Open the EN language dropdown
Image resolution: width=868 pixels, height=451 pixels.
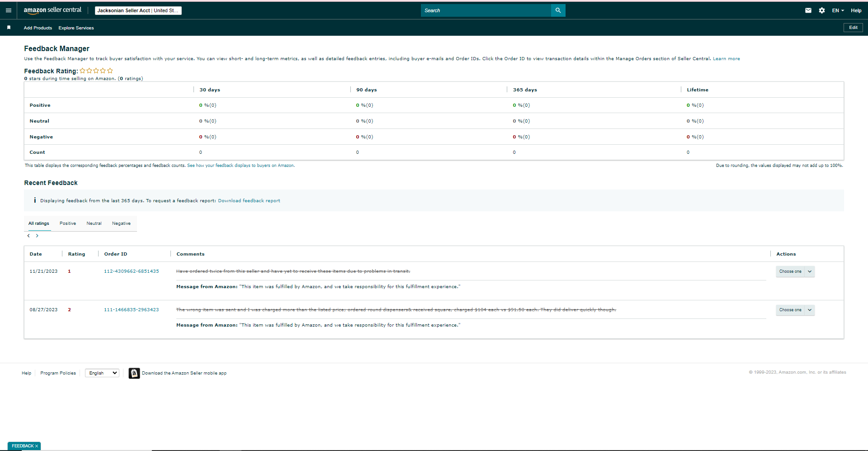click(838, 10)
